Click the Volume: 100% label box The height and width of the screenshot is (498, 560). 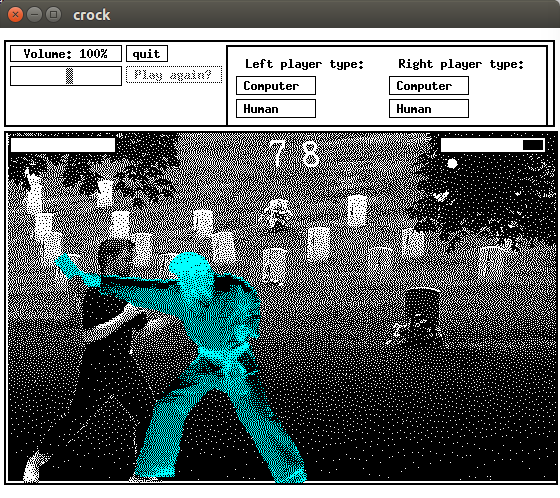[66, 54]
